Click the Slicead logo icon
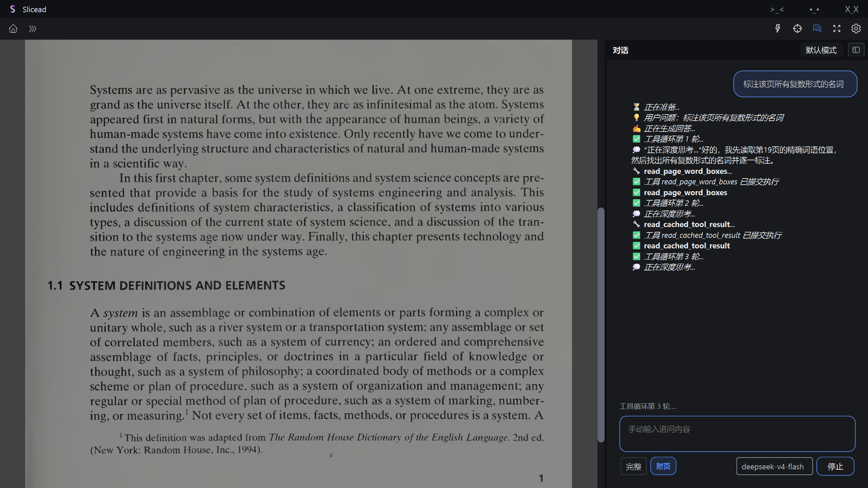The width and height of the screenshot is (868, 488). pyautogui.click(x=13, y=9)
